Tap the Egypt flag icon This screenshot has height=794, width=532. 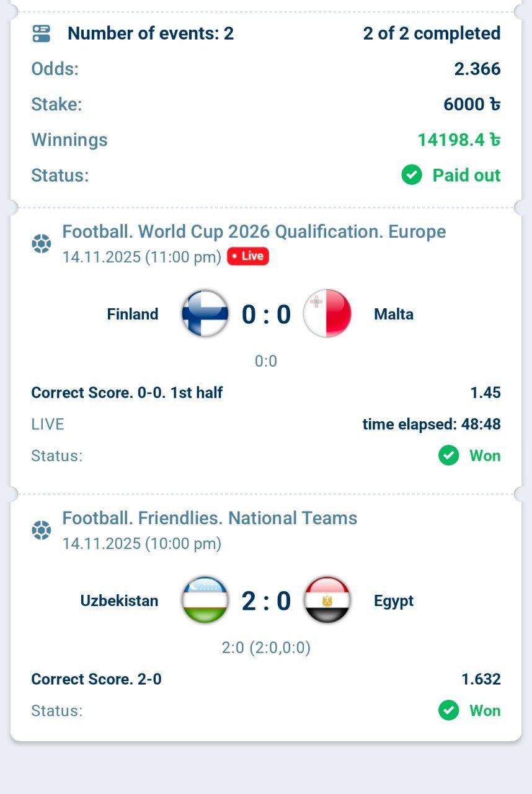327,600
